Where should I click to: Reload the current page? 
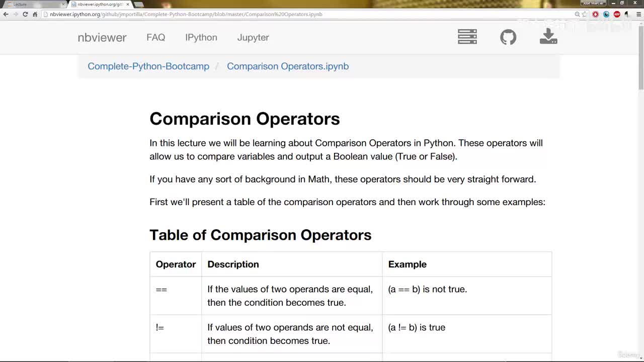[x=25, y=14]
